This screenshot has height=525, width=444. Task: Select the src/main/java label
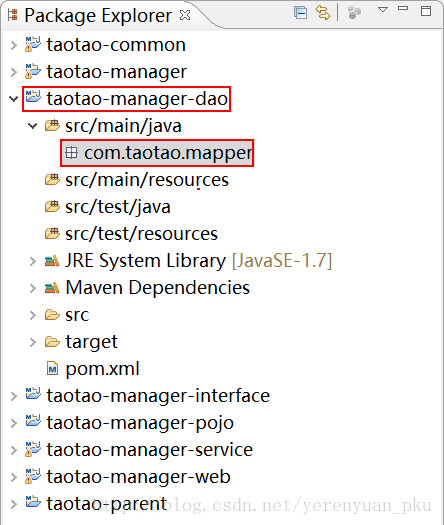coord(123,126)
